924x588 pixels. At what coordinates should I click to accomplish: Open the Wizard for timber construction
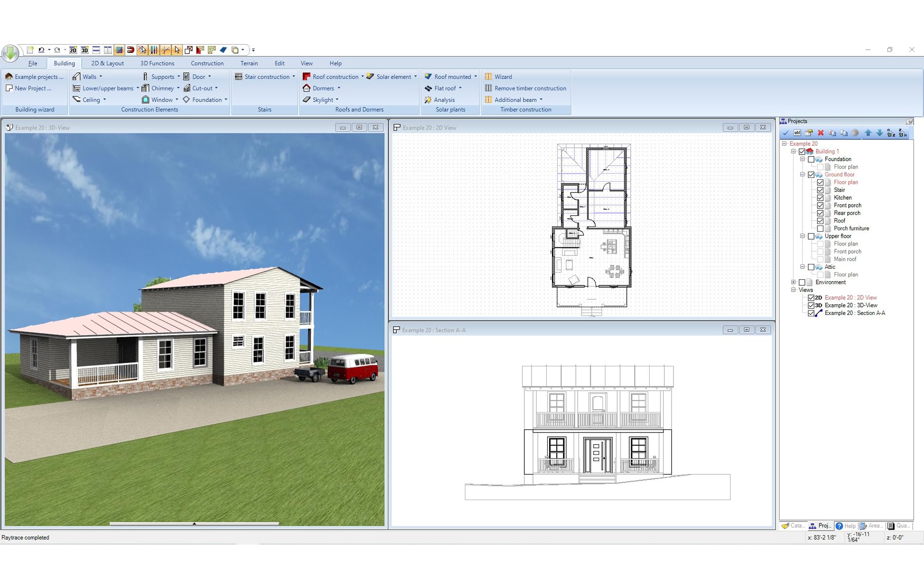tap(498, 77)
